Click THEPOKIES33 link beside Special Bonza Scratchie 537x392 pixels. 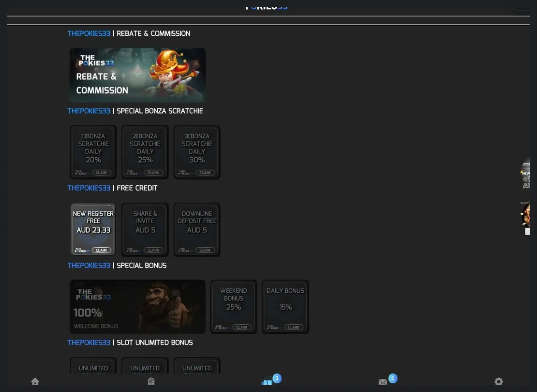pyautogui.click(x=89, y=111)
